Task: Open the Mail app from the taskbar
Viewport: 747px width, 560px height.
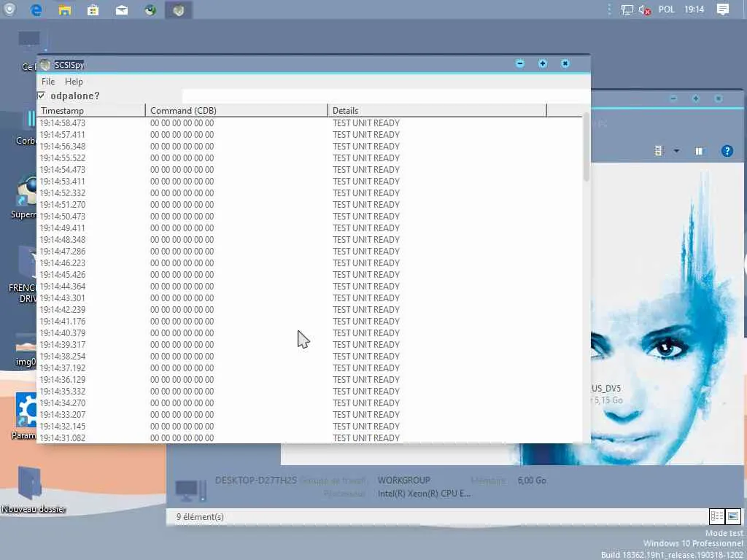Action: (122, 9)
